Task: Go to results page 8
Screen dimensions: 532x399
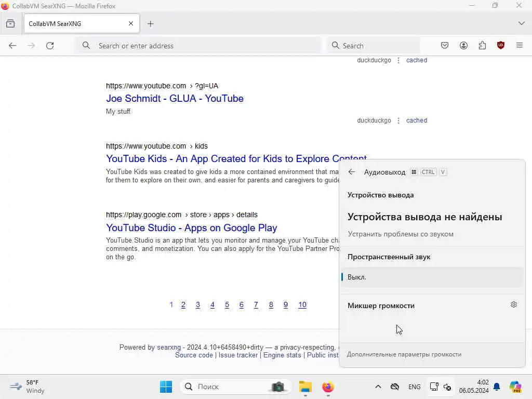Action: pos(271,304)
